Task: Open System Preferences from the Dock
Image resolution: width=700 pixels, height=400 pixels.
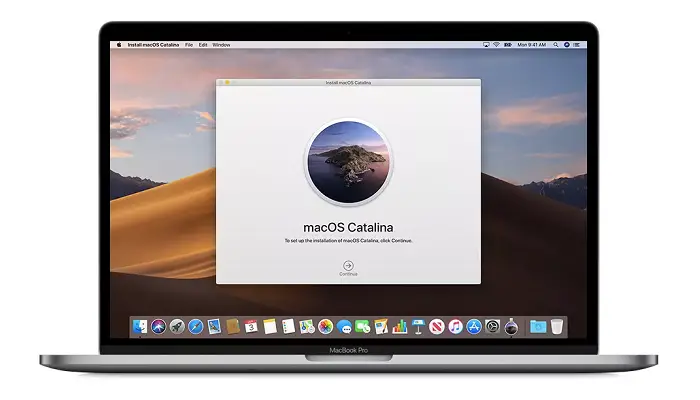Action: tap(492, 326)
